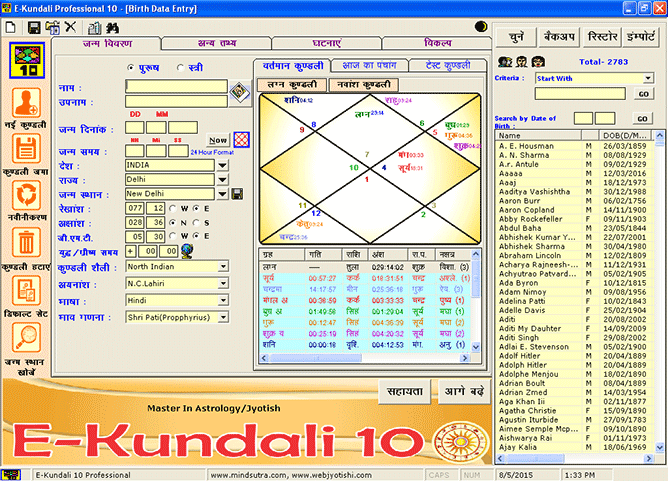The height and width of the screenshot is (481, 668).
Task: Click the नाम name input field
Action: coord(176,87)
